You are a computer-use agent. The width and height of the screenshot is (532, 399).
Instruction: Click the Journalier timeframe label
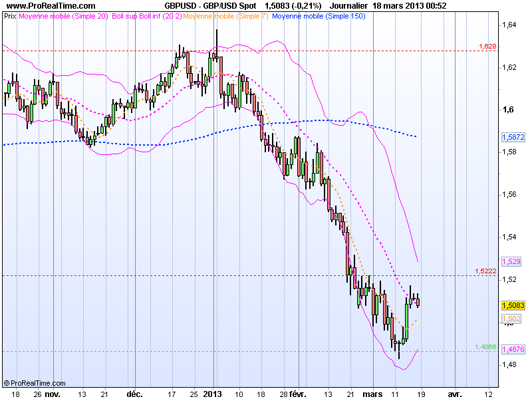tap(348, 6)
